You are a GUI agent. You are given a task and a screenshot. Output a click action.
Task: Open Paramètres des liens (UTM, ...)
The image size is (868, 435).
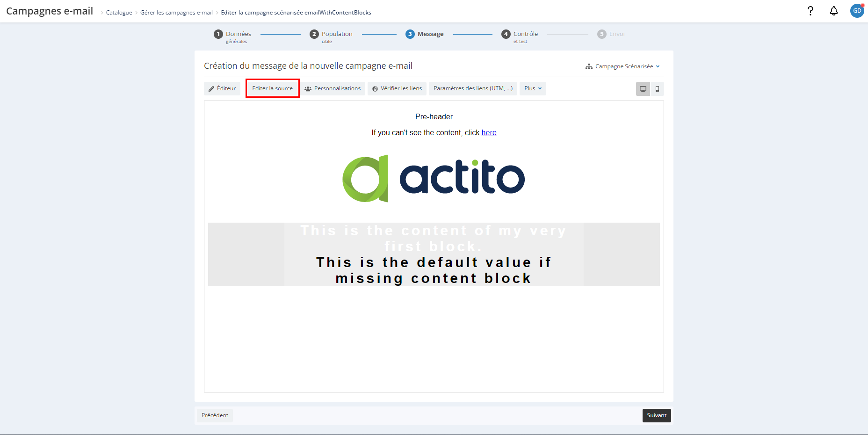[x=473, y=88]
